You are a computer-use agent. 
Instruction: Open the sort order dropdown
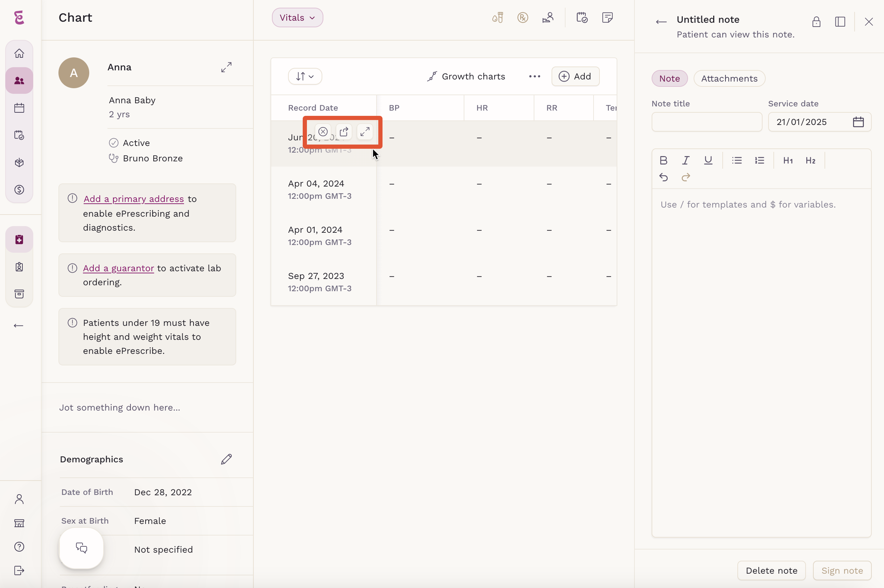(x=305, y=77)
